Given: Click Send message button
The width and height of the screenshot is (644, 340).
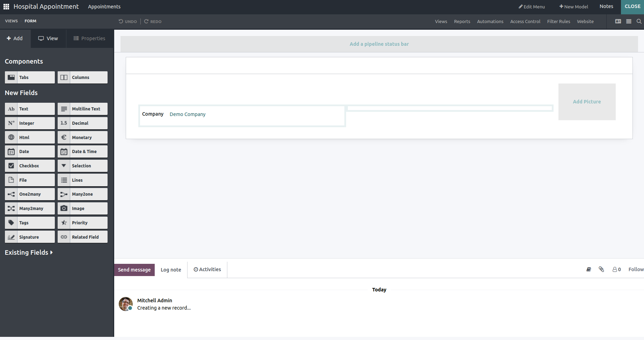Looking at the screenshot, I should [x=134, y=270].
